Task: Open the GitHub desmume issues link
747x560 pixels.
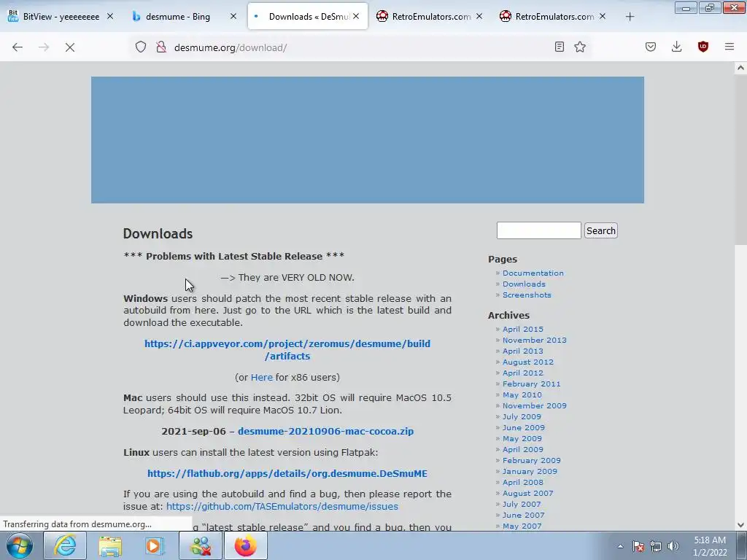Action: click(282, 506)
